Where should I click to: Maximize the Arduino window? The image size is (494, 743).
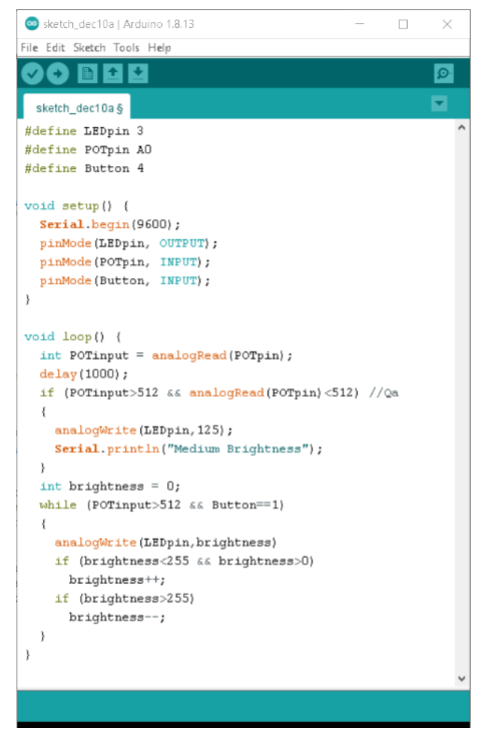pos(403,24)
